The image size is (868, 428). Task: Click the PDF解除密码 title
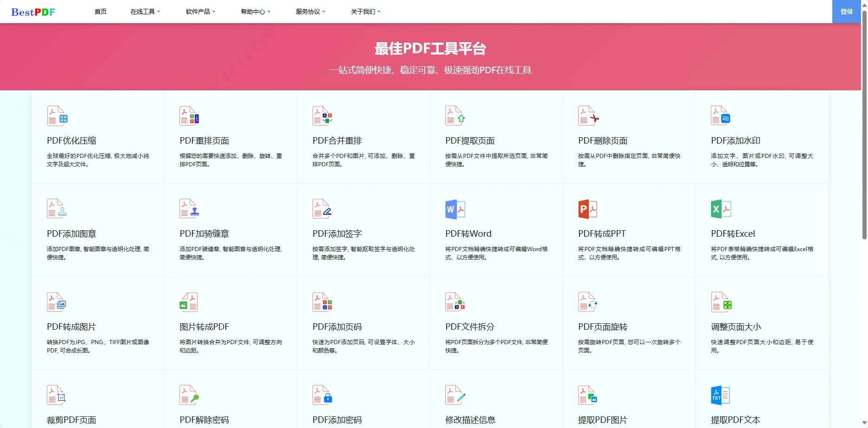(x=204, y=420)
